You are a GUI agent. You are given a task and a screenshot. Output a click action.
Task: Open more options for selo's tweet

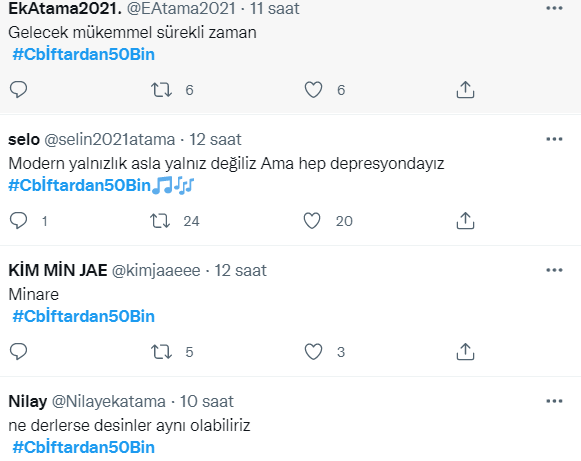point(554,139)
